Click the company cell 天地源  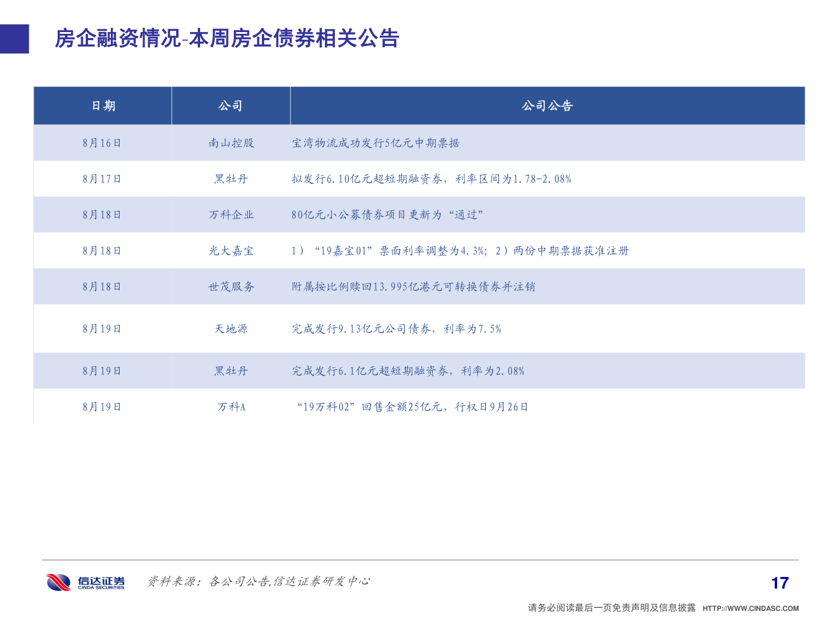pos(232,329)
